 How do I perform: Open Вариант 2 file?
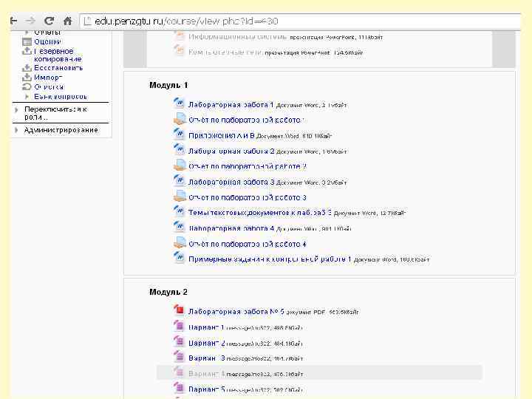[x=207, y=343]
